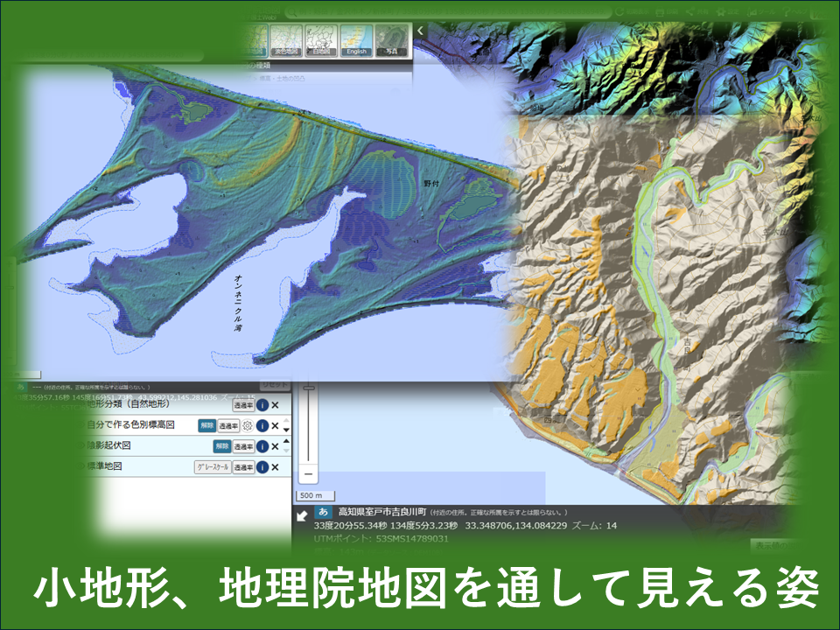840x630 pixels.
Task: Open info for 地形分類(自然地形) layer
Action: (262, 405)
